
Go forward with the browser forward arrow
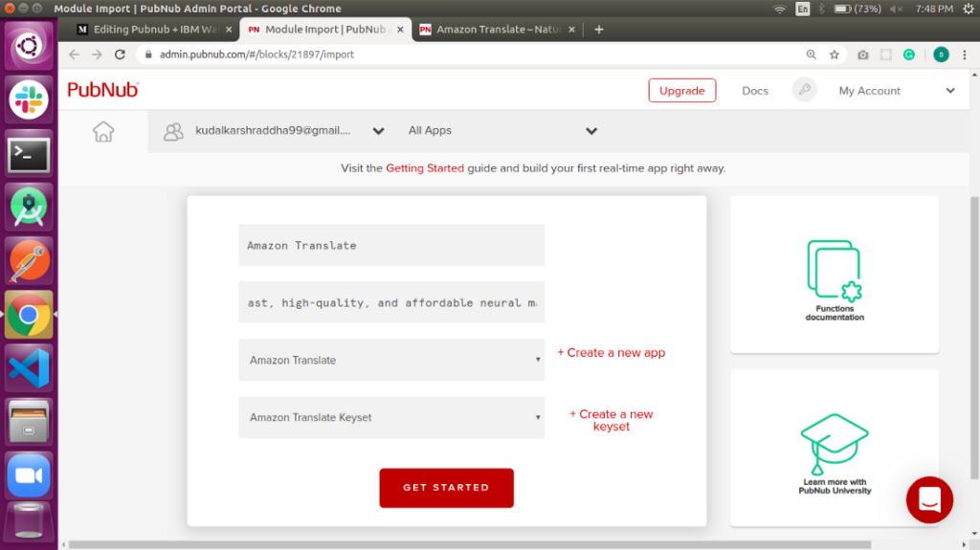point(97,55)
